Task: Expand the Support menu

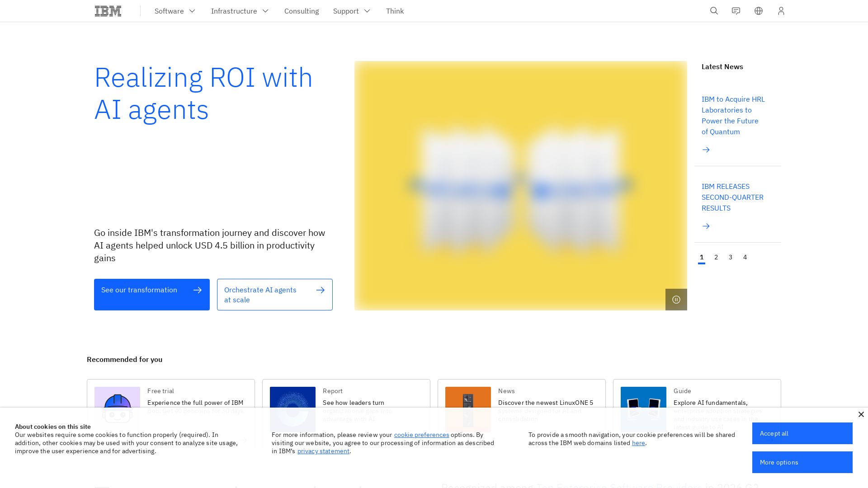Action: pyautogui.click(x=352, y=11)
